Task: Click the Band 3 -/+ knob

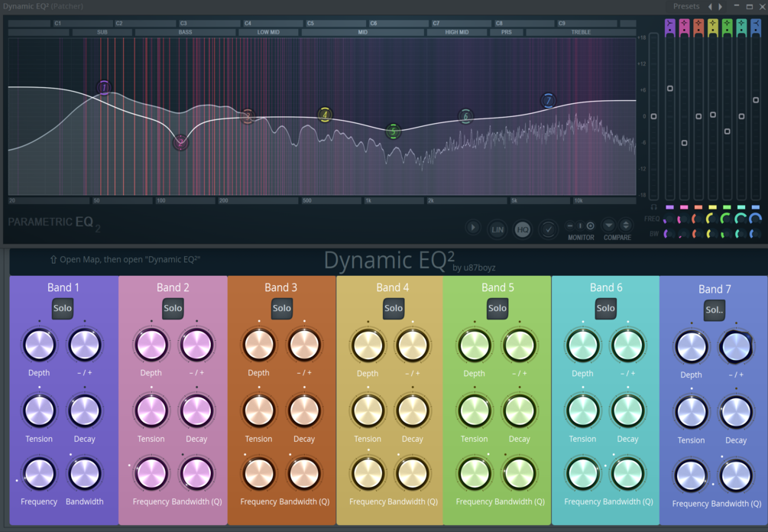Action: tap(304, 345)
